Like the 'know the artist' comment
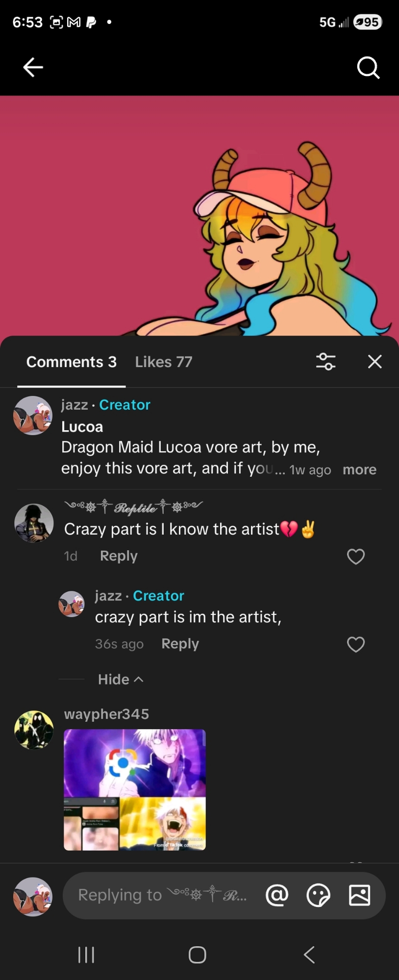Image resolution: width=399 pixels, height=980 pixels. pos(356,557)
